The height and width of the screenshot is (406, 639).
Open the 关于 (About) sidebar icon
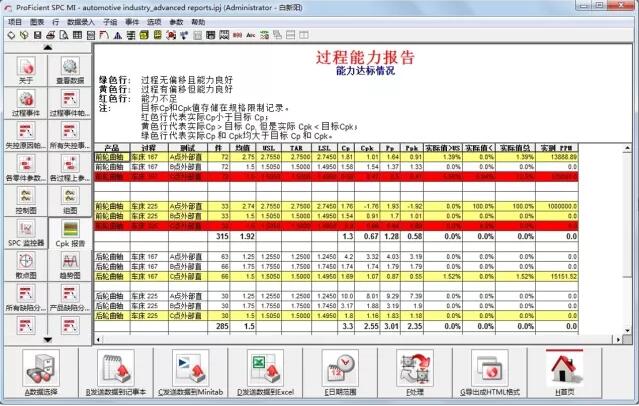pyautogui.click(x=26, y=70)
